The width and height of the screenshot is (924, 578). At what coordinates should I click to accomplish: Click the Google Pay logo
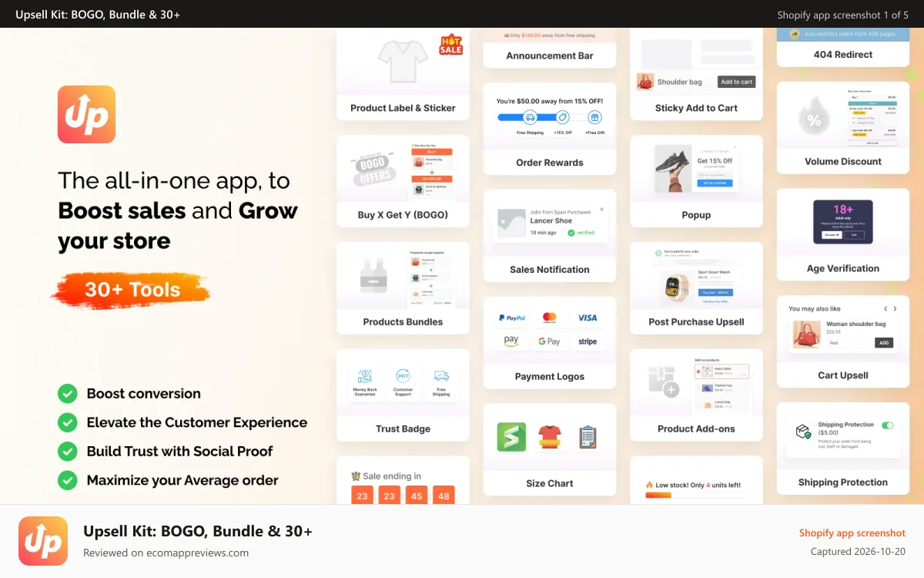549,341
